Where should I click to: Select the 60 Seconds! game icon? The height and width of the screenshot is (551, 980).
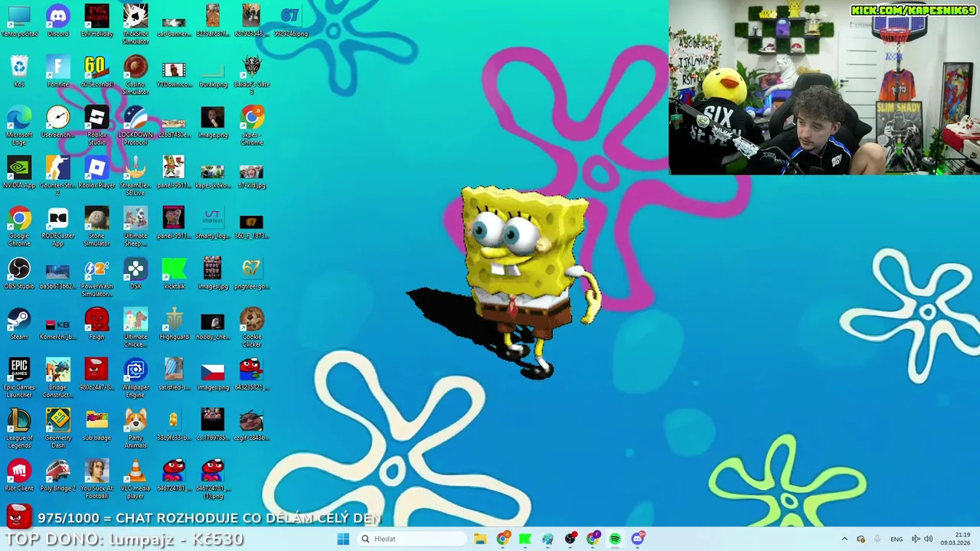96,71
